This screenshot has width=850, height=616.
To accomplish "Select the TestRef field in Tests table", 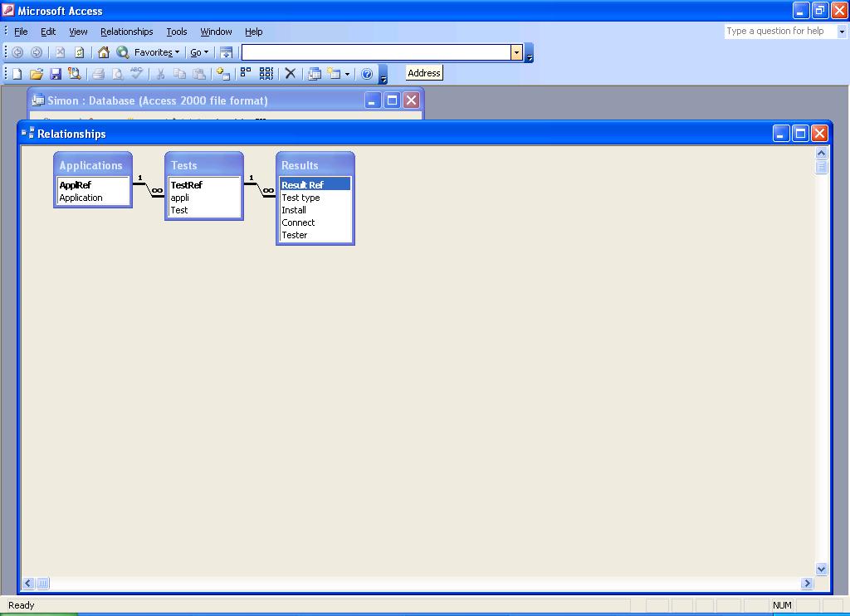I will click(x=204, y=185).
